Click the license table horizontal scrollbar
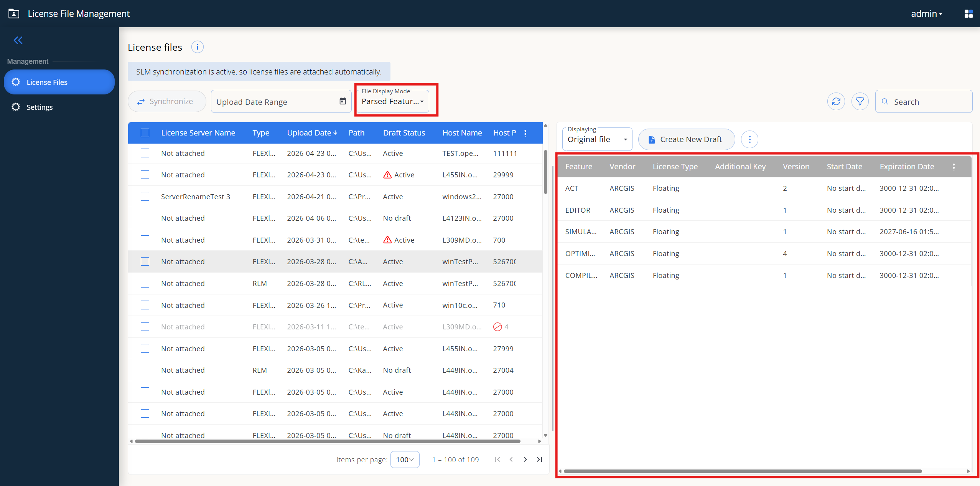 tap(328, 441)
